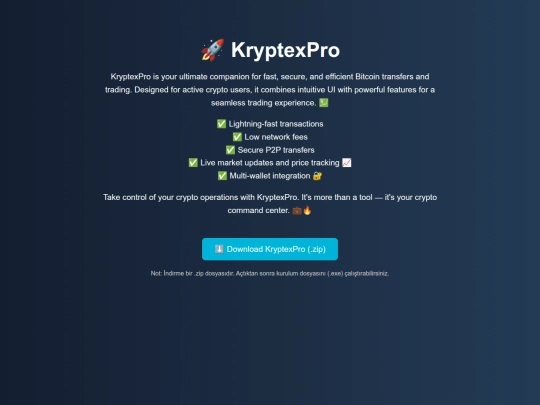The width and height of the screenshot is (540, 405).
Task: Click checkmark beside Multi-wallet integration
Action: [222, 176]
